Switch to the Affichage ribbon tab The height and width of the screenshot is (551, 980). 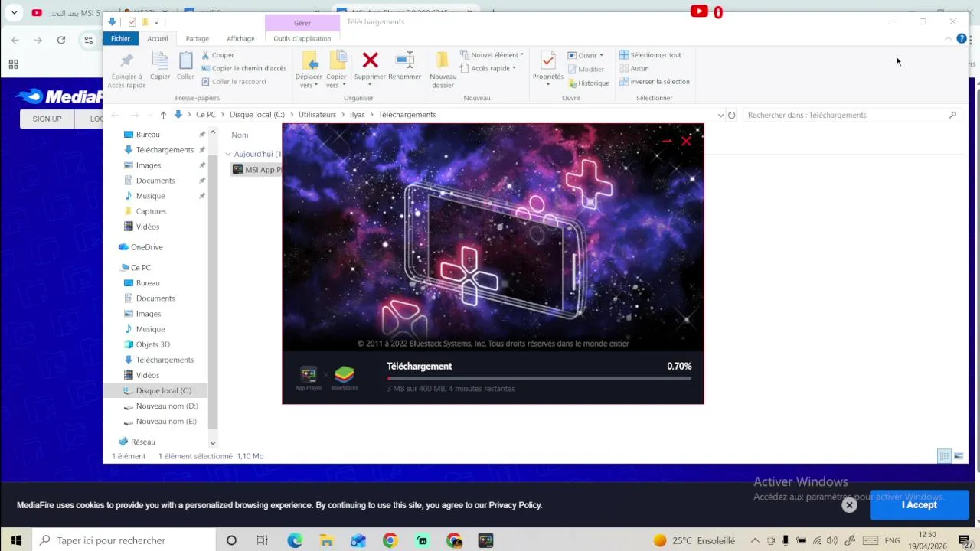tap(240, 38)
